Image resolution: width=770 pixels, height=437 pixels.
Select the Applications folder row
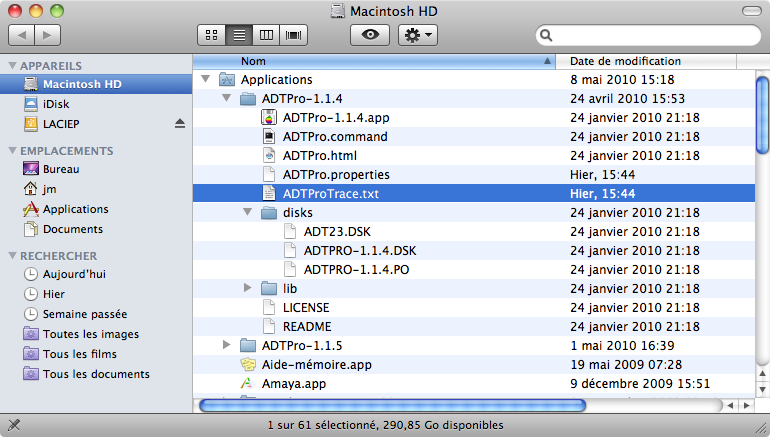pos(474,80)
